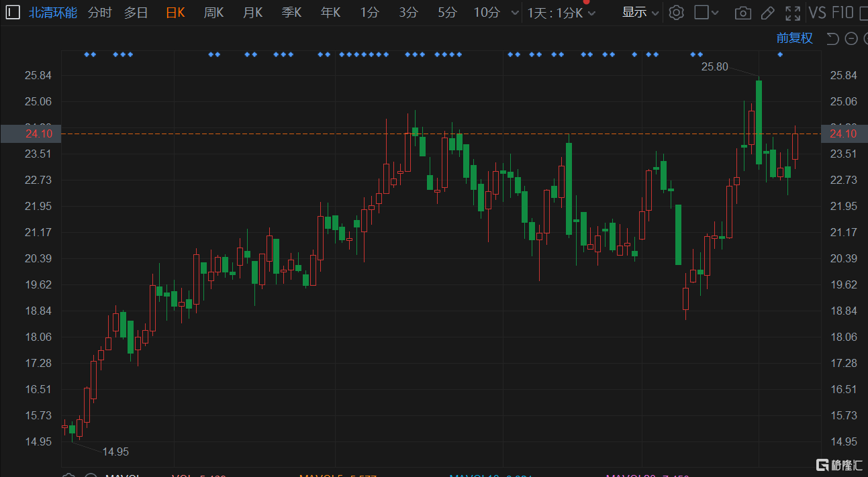Click the square layout icon
This screenshot has width=868, height=477.
[702, 12]
